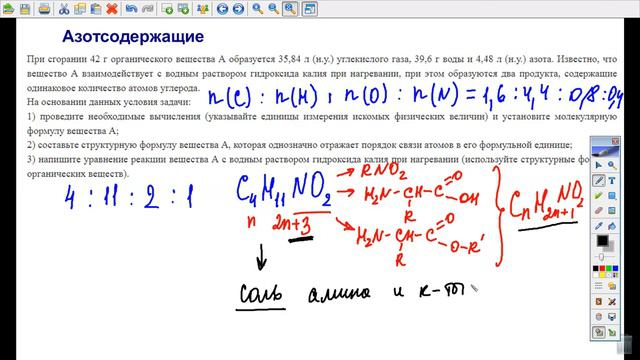Open the crossed tools settings icon
Screen dimensions: 640x360
[612, 302]
